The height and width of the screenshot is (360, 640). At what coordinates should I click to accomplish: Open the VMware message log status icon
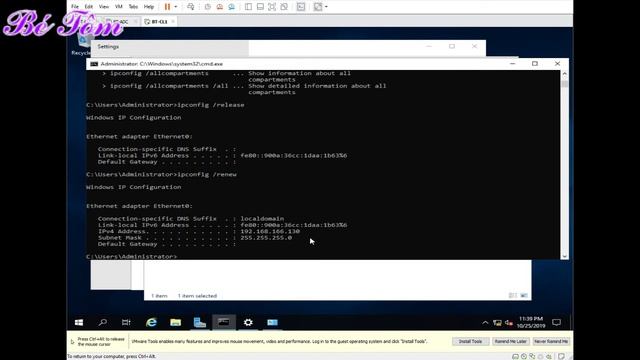pos(561,356)
